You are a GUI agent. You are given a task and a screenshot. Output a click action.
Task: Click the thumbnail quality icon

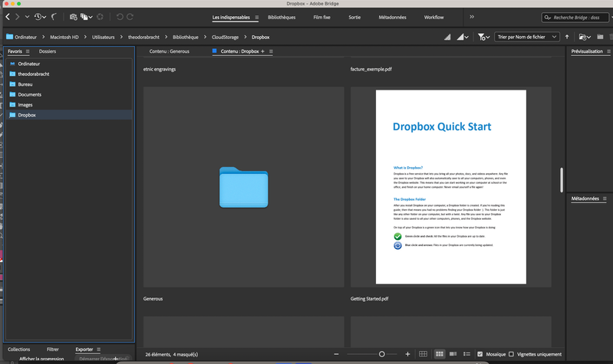(x=447, y=37)
